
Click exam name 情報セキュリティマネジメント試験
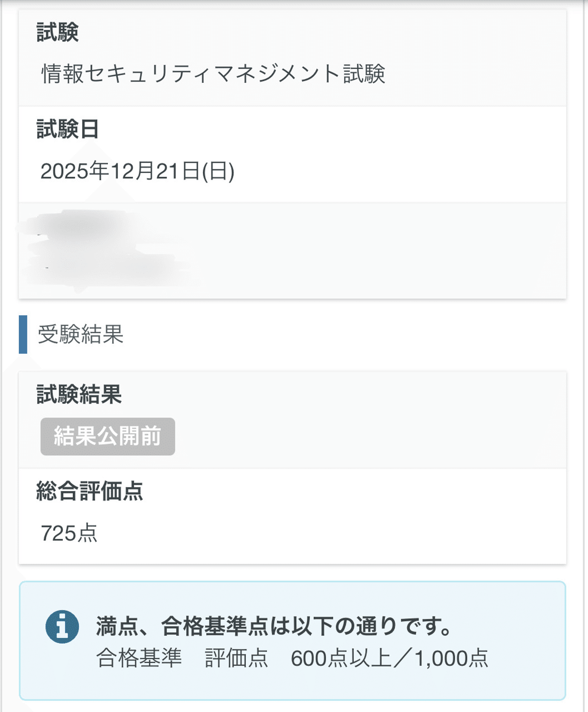213,74
